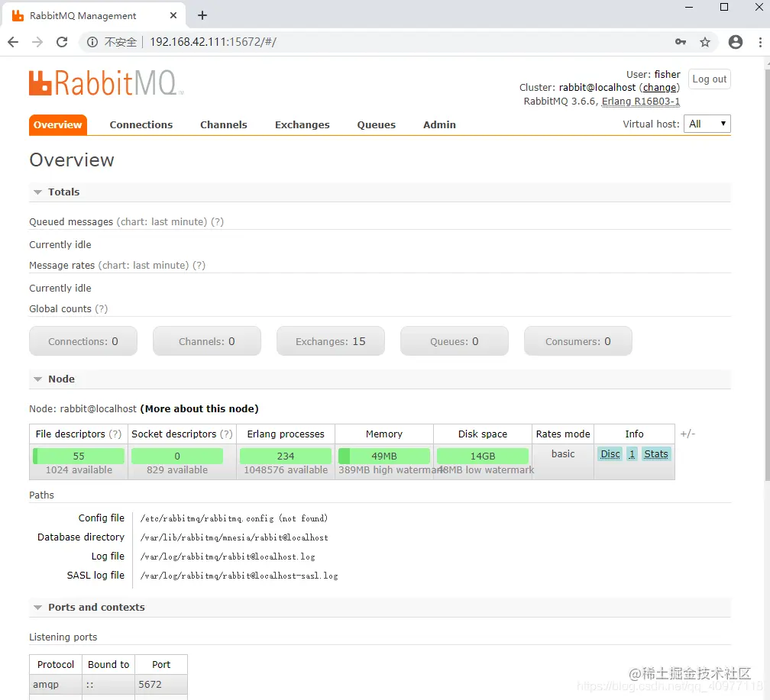Click the Exchanges: 15 count button
This screenshot has width=770, height=700.
331,341
